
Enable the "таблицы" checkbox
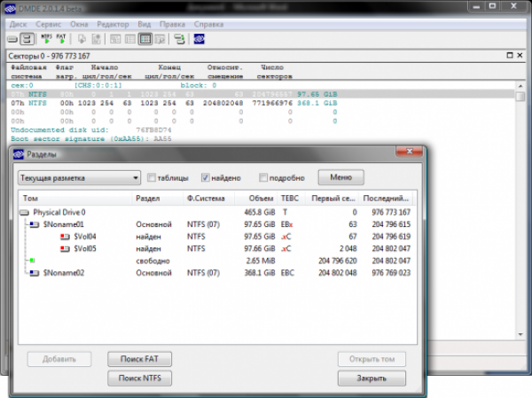coord(153,177)
